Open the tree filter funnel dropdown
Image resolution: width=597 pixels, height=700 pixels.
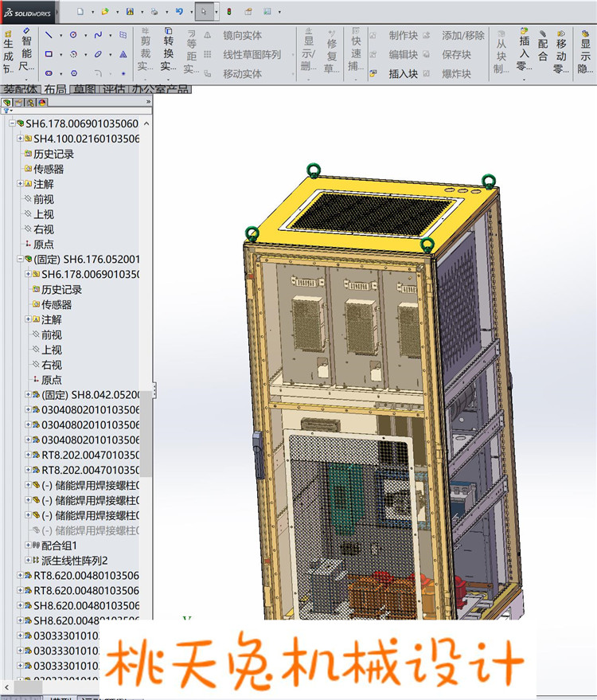(8, 111)
